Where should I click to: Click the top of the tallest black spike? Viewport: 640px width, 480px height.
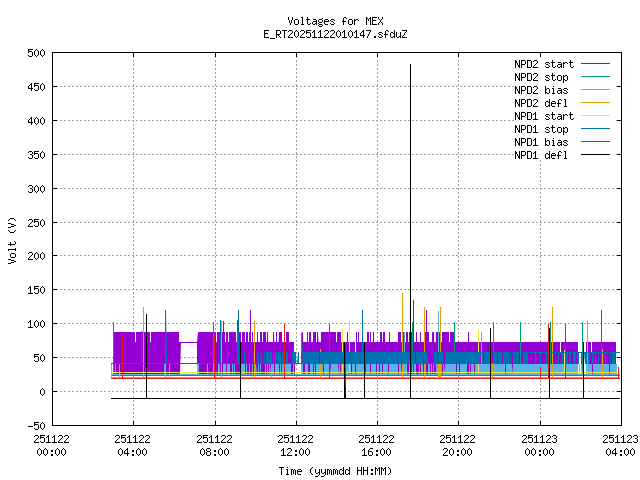click(x=410, y=65)
